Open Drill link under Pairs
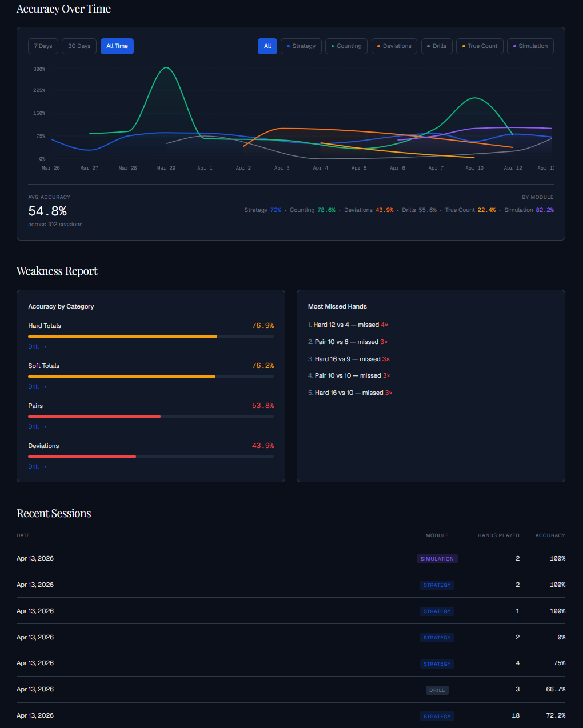Viewport: 583px width, 728px height. tap(37, 427)
